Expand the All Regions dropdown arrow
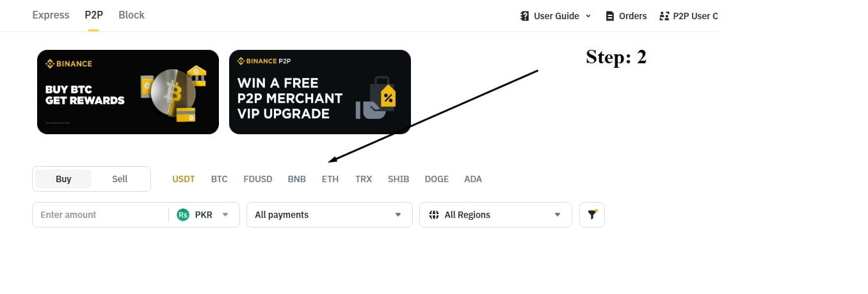Screen dimensions: 868x294 click(558, 215)
